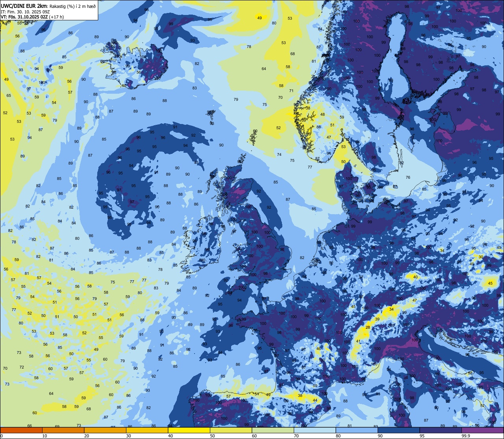Click the 'IT: Fim. 30. 10. 2025 09Z' line
Image resolution: width=504 pixels, height=439 pixels.
click(x=25, y=12)
